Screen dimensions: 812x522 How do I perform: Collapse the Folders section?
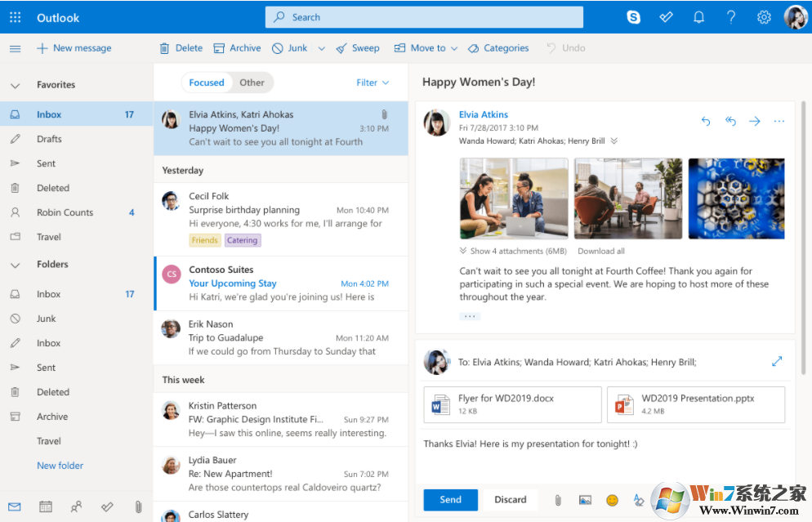(x=16, y=265)
